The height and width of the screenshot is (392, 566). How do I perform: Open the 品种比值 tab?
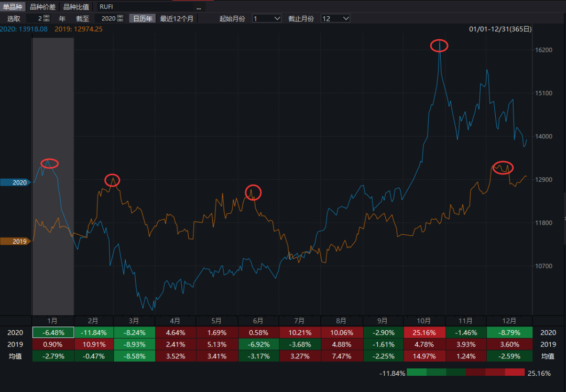[76, 7]
